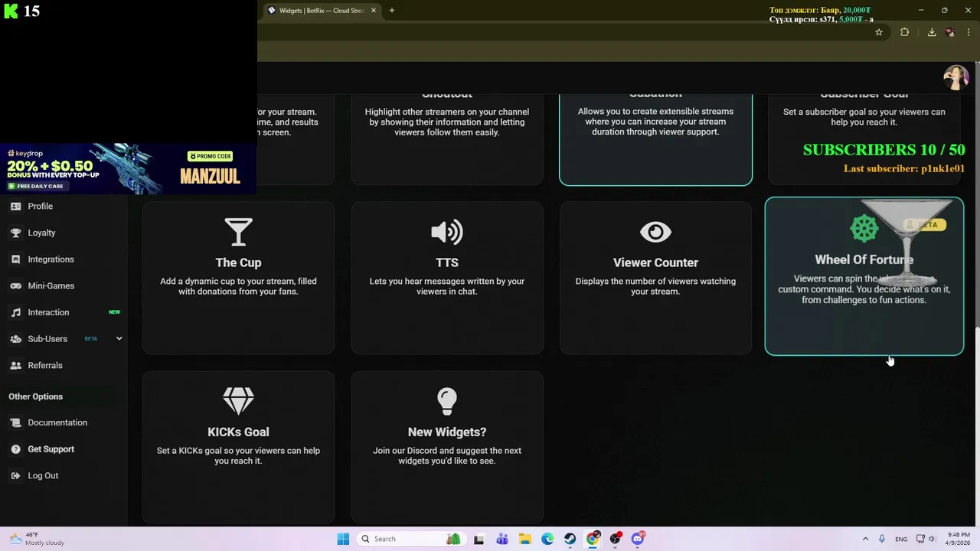980x551 pixels.
Task: Open the Viewer Counter widget card
Action: [x=655, y=278]
